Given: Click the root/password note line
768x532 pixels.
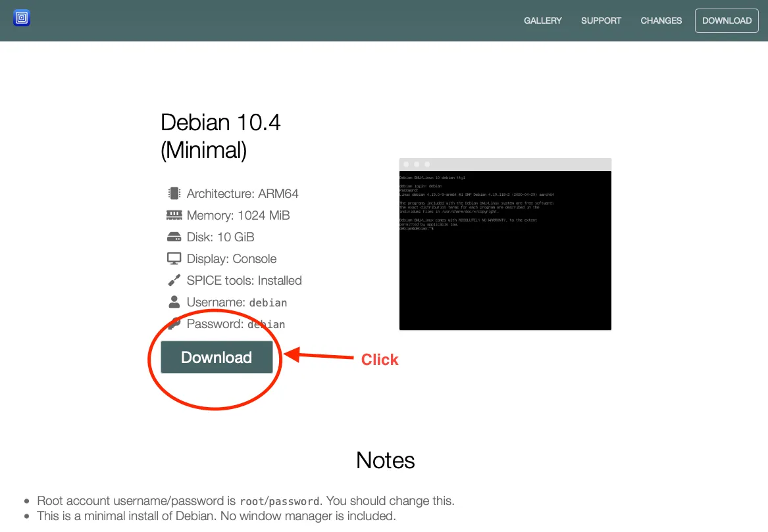Looking at the screenshot, I should pyautogui.click(x=246, y=500).
